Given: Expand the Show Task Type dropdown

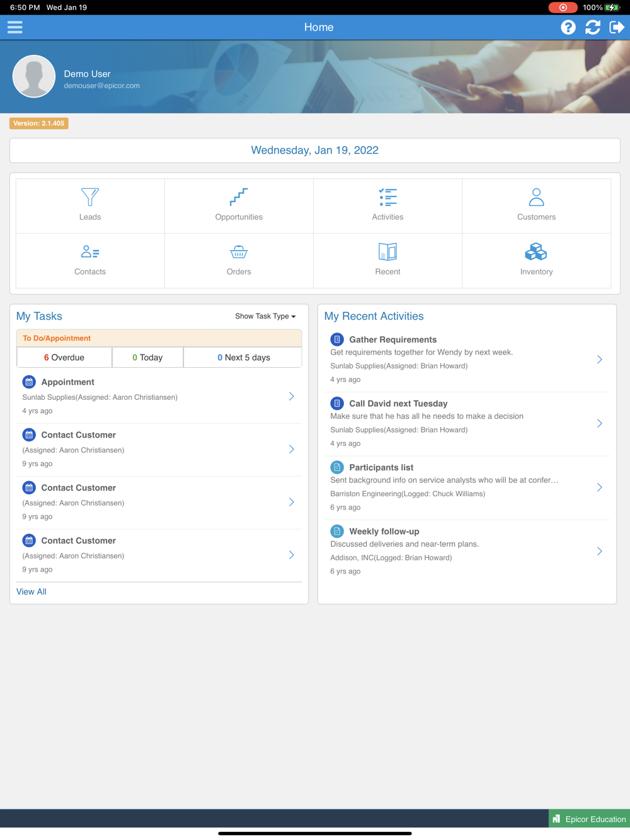Looking at the screenshot, I should tap(265, 316).
